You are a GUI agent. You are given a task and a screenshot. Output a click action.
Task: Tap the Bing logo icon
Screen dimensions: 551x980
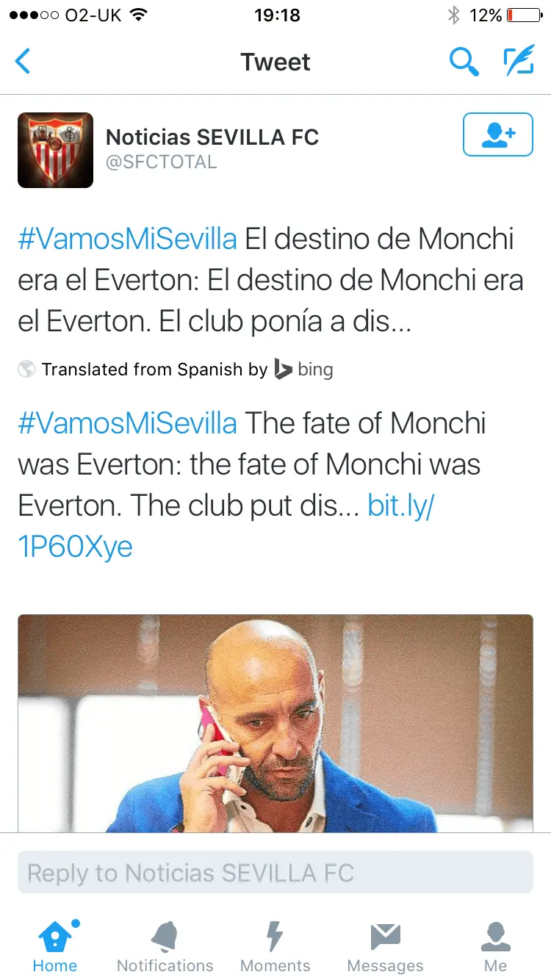click(283, 369)
